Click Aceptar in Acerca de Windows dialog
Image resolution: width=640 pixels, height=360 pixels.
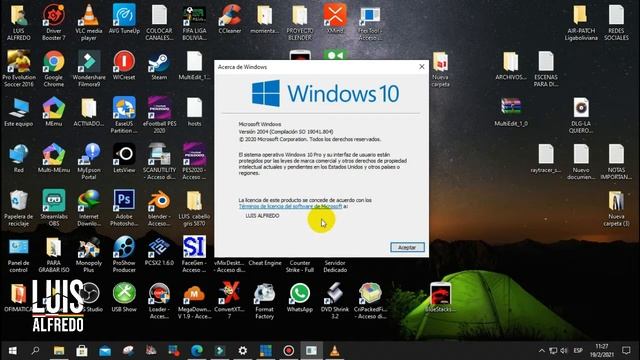(407, 247)
